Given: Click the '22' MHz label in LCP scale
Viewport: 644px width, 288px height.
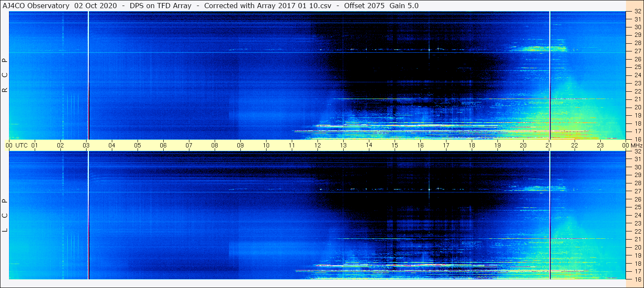Looking at the screenshot, I should (637, 231).
